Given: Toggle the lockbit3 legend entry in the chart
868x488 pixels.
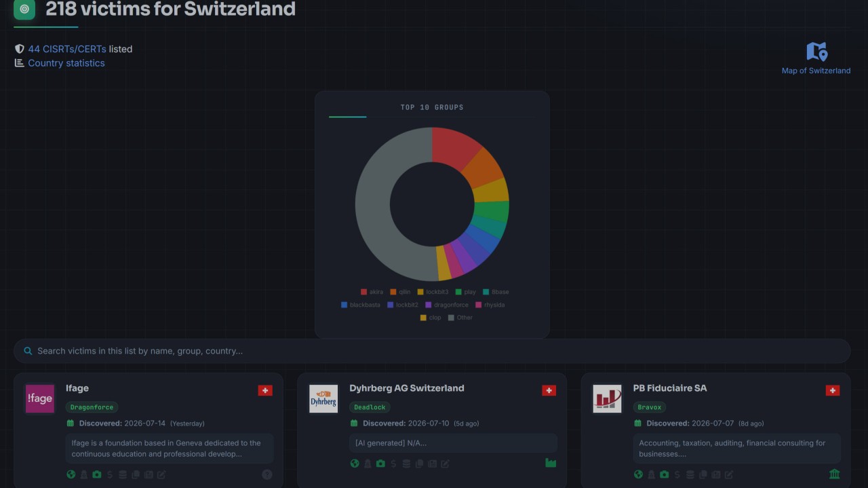Looking at the screenshot, I should click(x=433, y=292).
